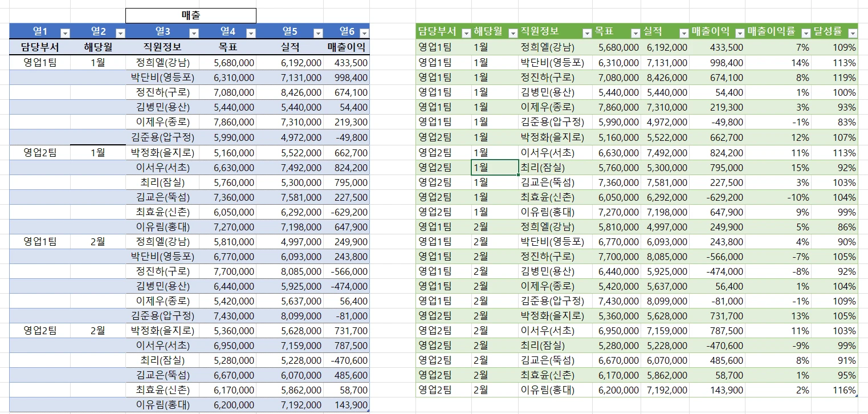Open filter for green 해당월 header
Image resolution: width=868 pixels, height=414 pixels.
click(512, 33)
